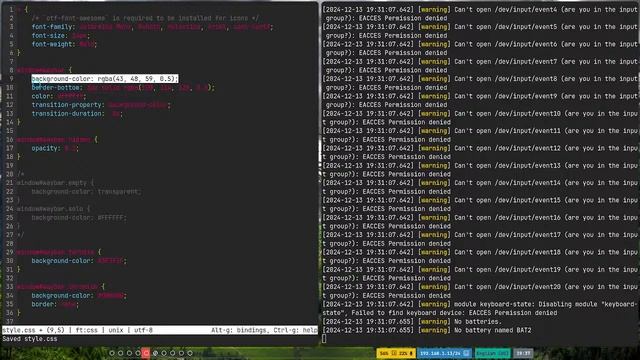Place cursor on highlighted rgba(43, 48, 59, 0.5) line
Screen dimensions: 640x360
coord(105,79)
